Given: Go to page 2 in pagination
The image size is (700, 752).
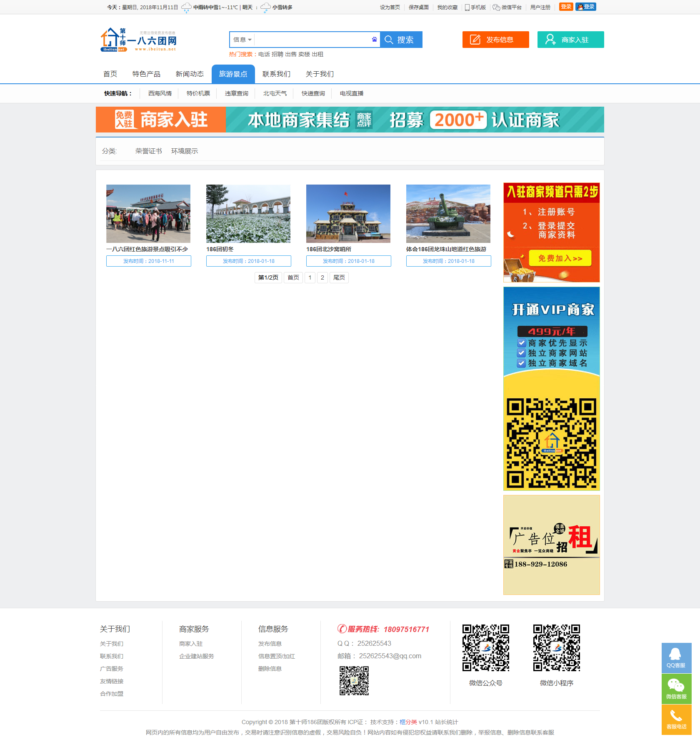Looking at the screenshot, I should tap(322, 277).
